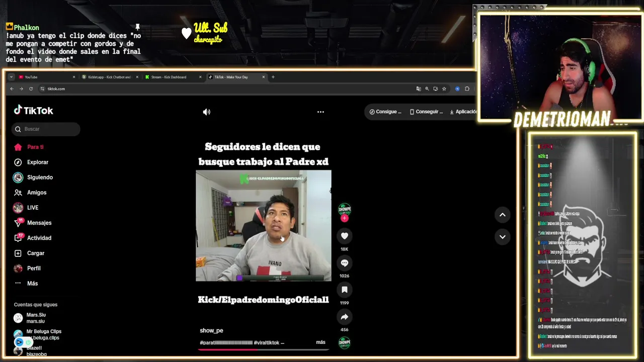
Task: Seek using the video progress bar
Action: pyautogui.click(x=264, y=349)
